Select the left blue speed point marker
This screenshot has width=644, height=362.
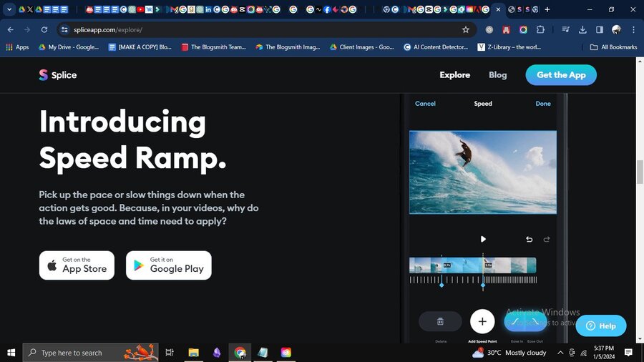(x=441, y=285)
